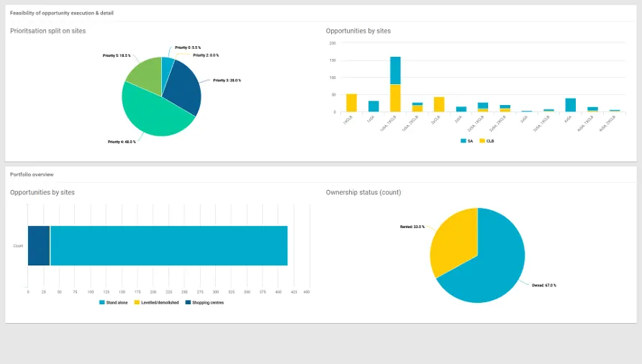Click the upper 'Opportunities by sites' chart title
This screenshot has width=642, height=364.
358,31
